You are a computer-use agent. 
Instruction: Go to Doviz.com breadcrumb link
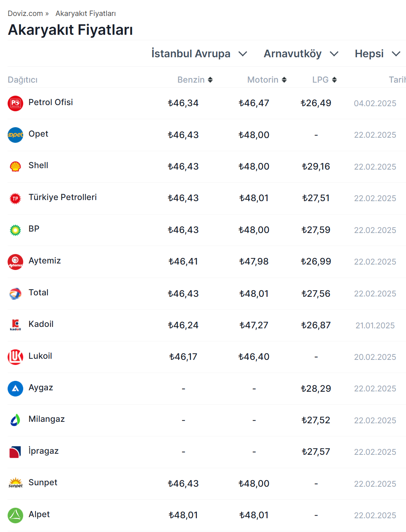point(25,13)
